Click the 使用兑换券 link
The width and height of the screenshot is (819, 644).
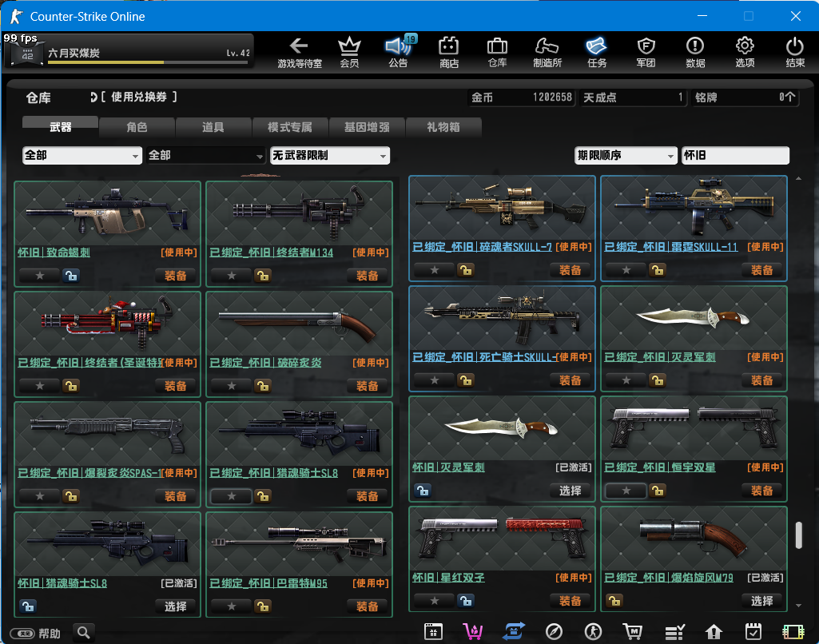[x=138, y=97]
